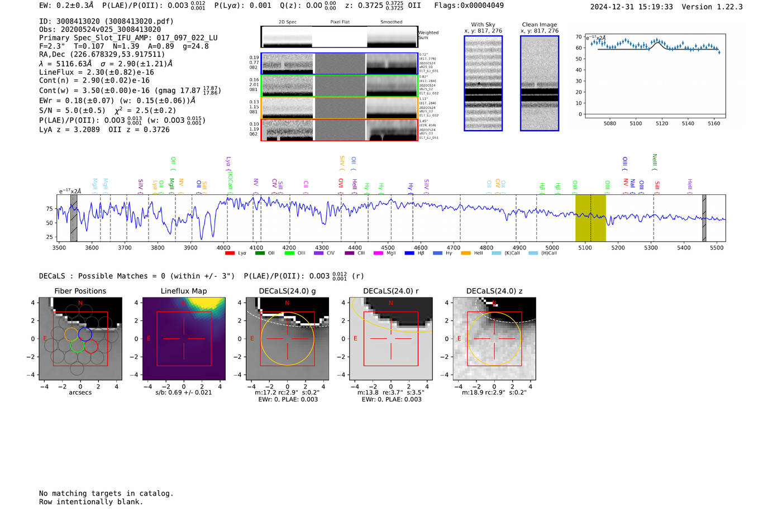Select the RA,Dec coordinates text

(102, 55)
